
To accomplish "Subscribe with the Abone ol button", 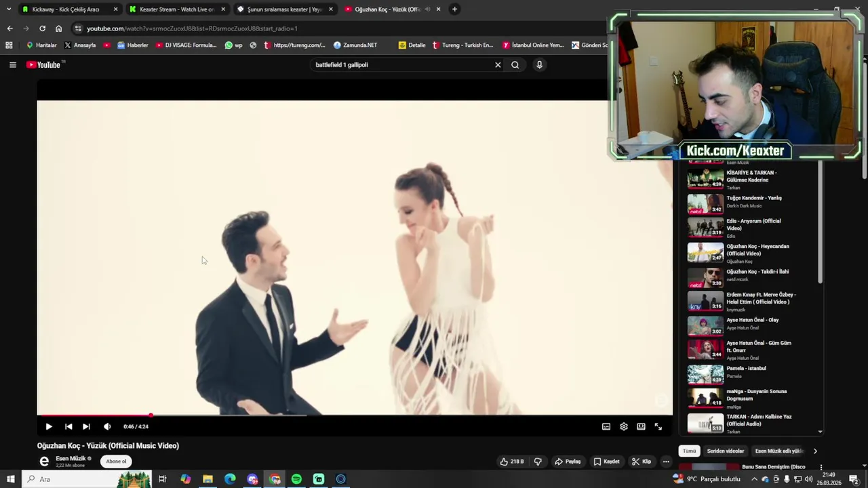I will point(116,462).
